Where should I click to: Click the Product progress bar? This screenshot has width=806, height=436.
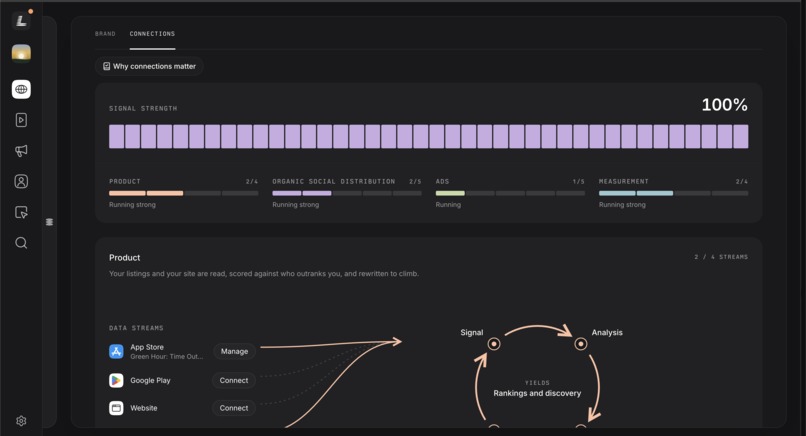(184, 193)
